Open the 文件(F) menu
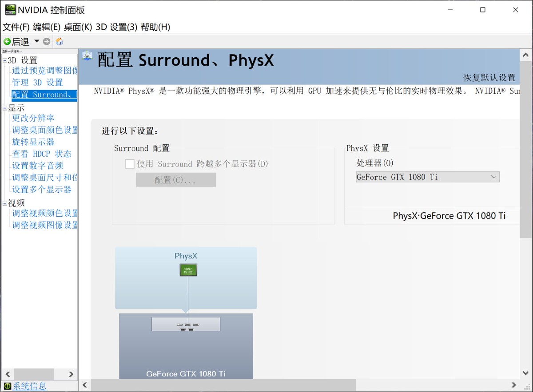Viewport: 533px width, 392px height. tap(16, 27)
